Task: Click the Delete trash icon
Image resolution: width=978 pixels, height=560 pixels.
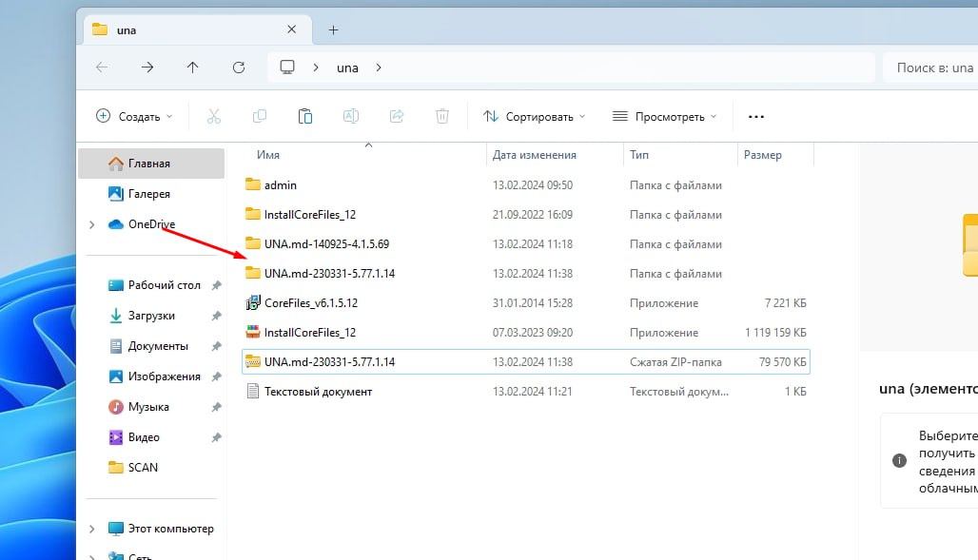Action: [x=442, y=117]
